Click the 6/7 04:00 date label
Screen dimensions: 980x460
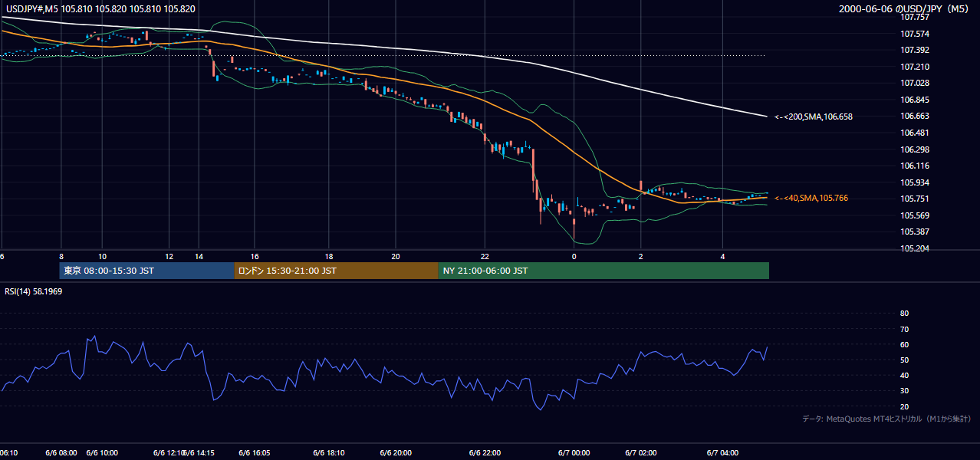(722, 453)
